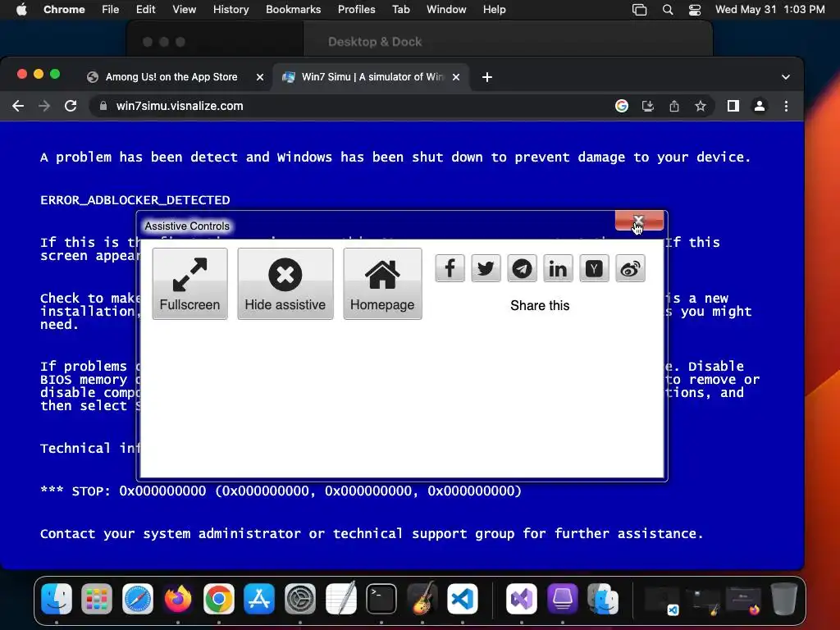
Task: Open the History menu
Action: point(231,10)
